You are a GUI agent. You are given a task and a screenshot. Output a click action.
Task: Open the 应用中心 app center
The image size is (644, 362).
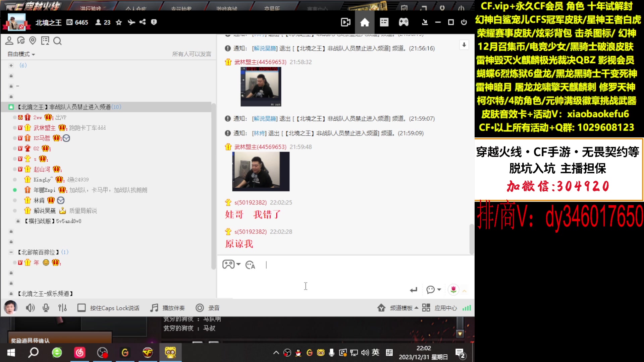click(439, 308)
